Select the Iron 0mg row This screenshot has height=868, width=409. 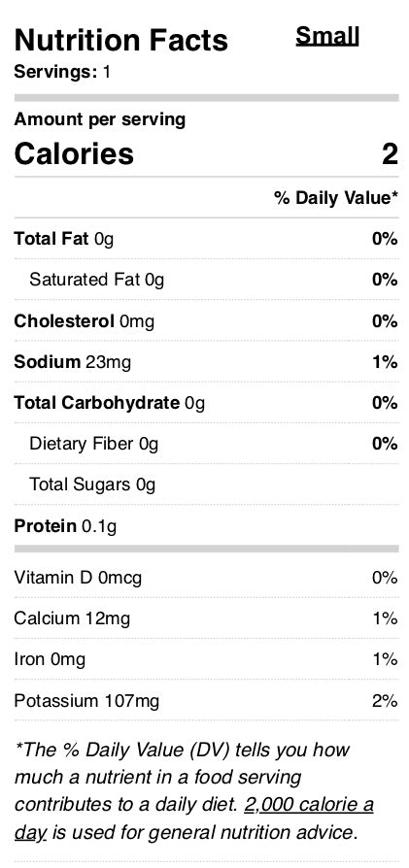click(x=206, y=659)
